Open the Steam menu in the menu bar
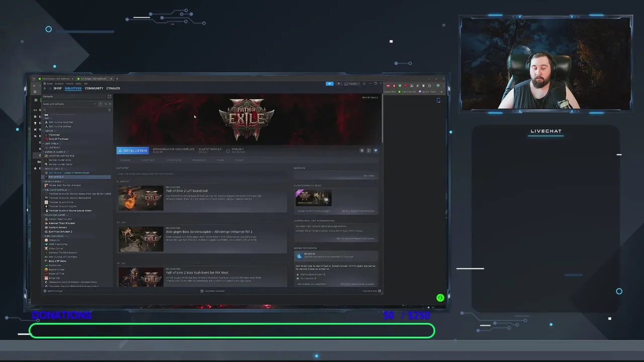The image size is (644, 362). pyautogui.click(x=49, y=83)
